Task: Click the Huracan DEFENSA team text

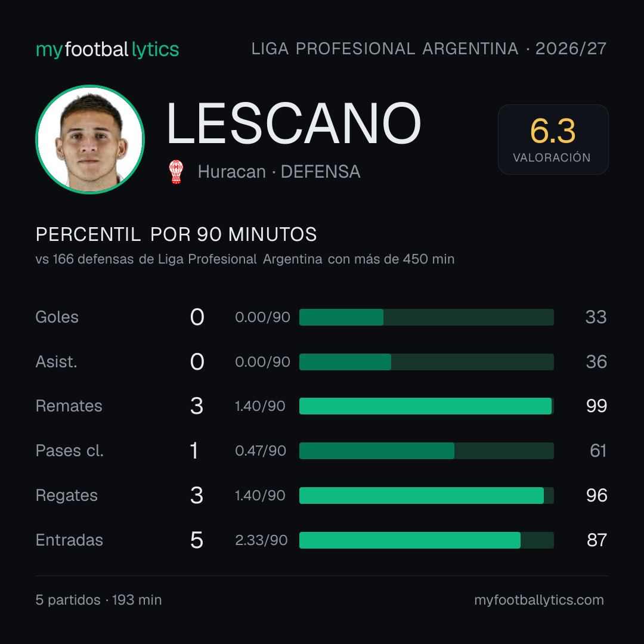Action: coord(279,172)
